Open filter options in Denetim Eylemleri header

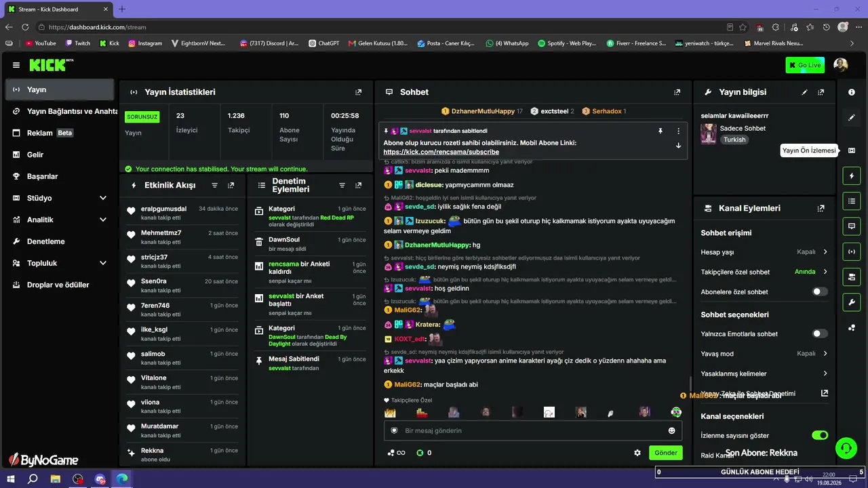(342, 185)
